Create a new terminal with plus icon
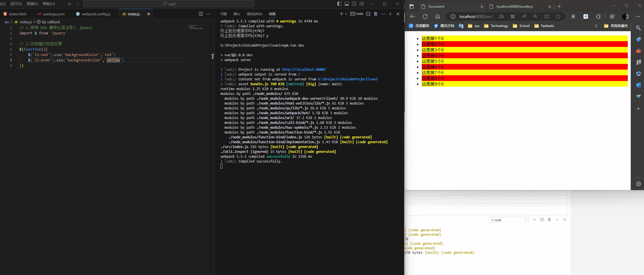The height and width of the screenshot is (275, 644). click(341, 14)
